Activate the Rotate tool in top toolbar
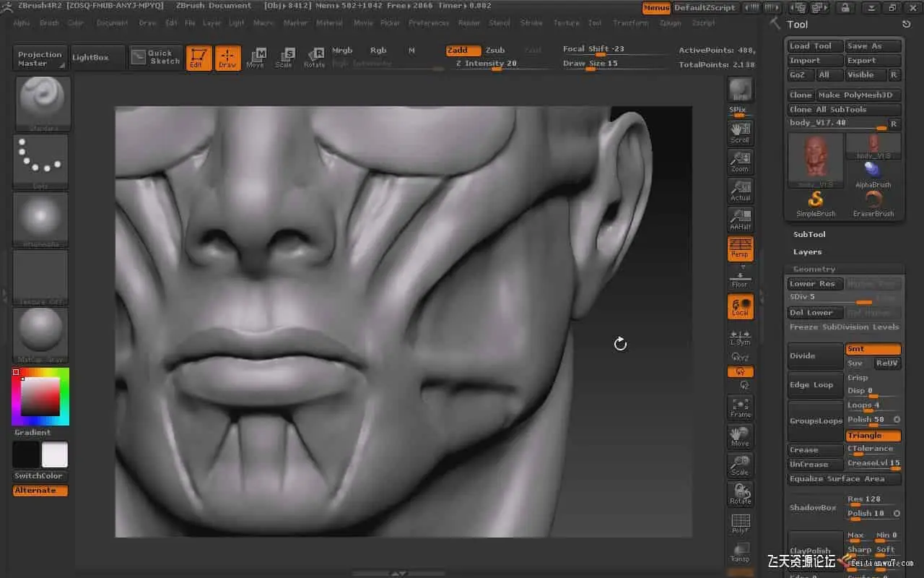Image resolution: width=924 pixels, height=578 pixels. pos(315,57)
